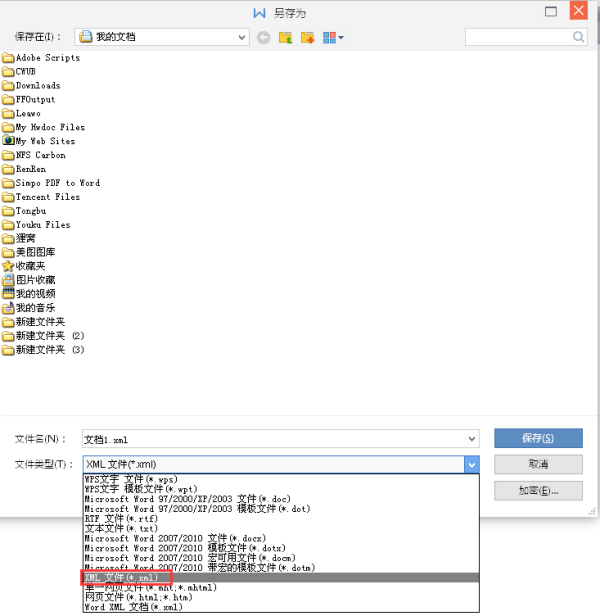Select the CWUB folder
This screenshot has height=616, width=600.
point(19,72)
